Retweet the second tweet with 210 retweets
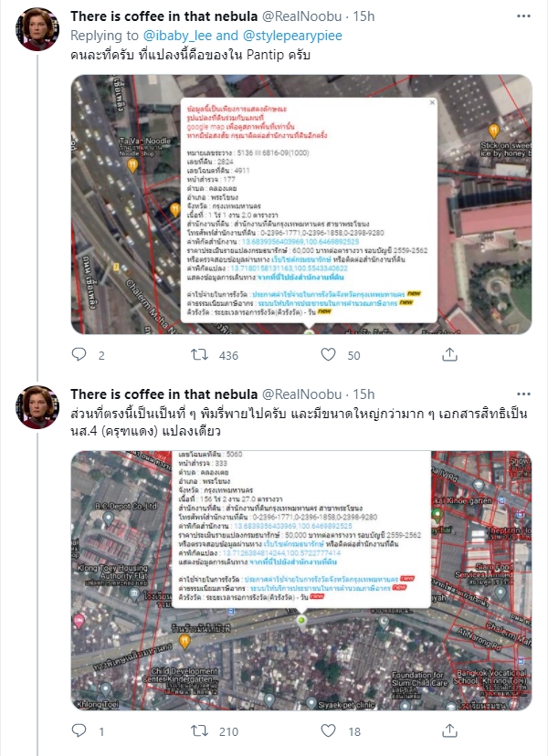This screenshot has height=756, width=548. pos(199,731)
